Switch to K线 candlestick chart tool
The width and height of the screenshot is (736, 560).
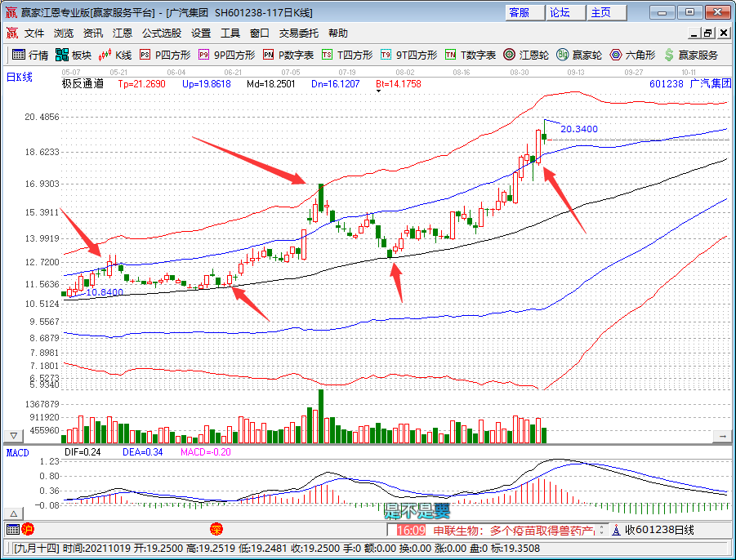click(x=114, y=55)
